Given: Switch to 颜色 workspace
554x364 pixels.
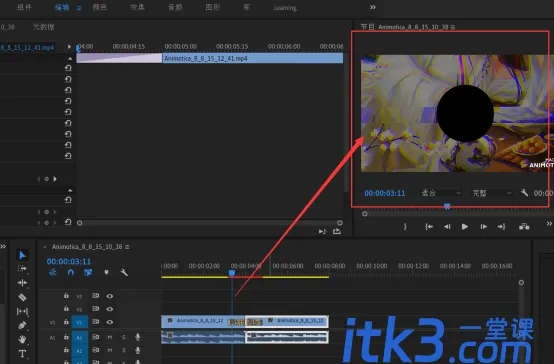Looking at the screenshot, I should point(100,7).
